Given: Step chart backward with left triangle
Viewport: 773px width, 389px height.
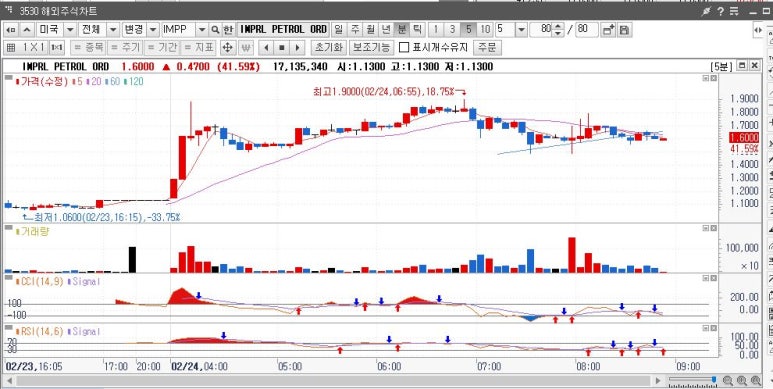Looking at the screenshot, I should pyautogui.click(x=266, y=48).
